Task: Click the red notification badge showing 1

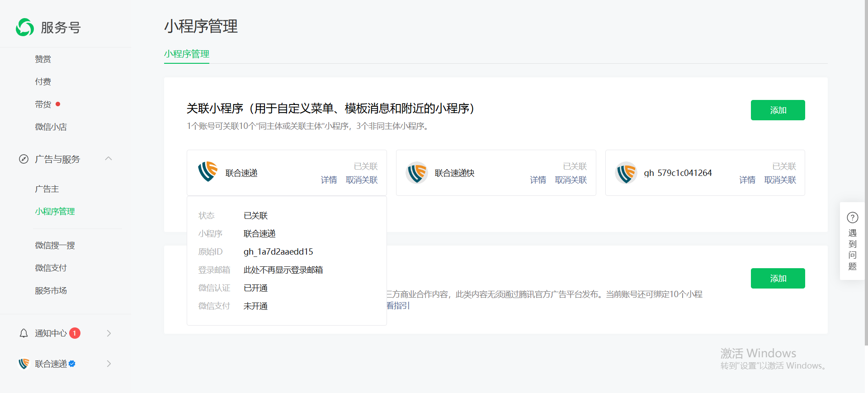Action: click(75, 333)
